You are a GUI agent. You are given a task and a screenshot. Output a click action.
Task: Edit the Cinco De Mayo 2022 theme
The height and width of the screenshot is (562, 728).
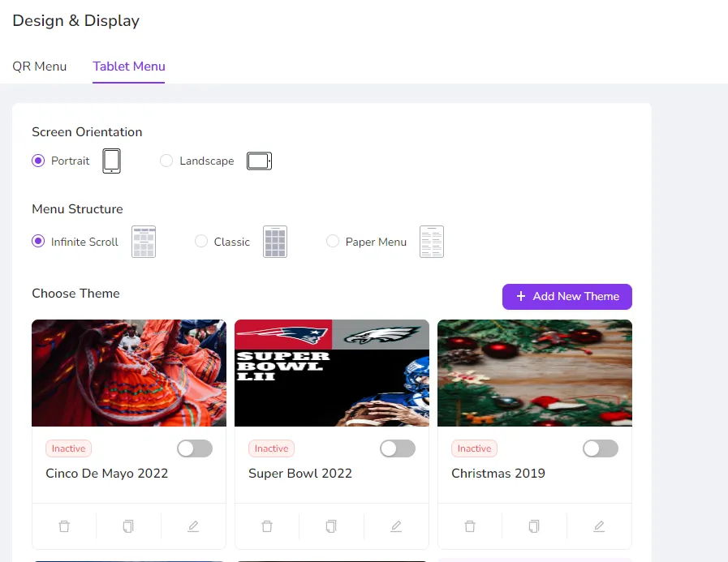193,526
